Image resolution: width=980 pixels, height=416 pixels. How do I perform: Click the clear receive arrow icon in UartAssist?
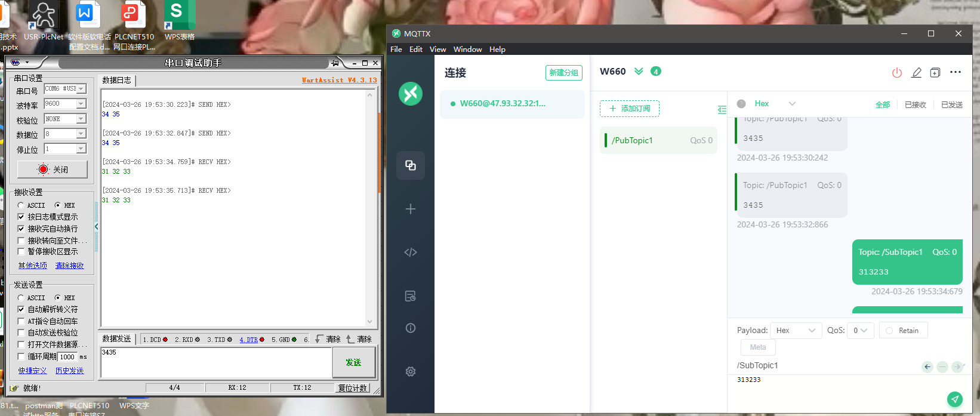tap(320, 339)
